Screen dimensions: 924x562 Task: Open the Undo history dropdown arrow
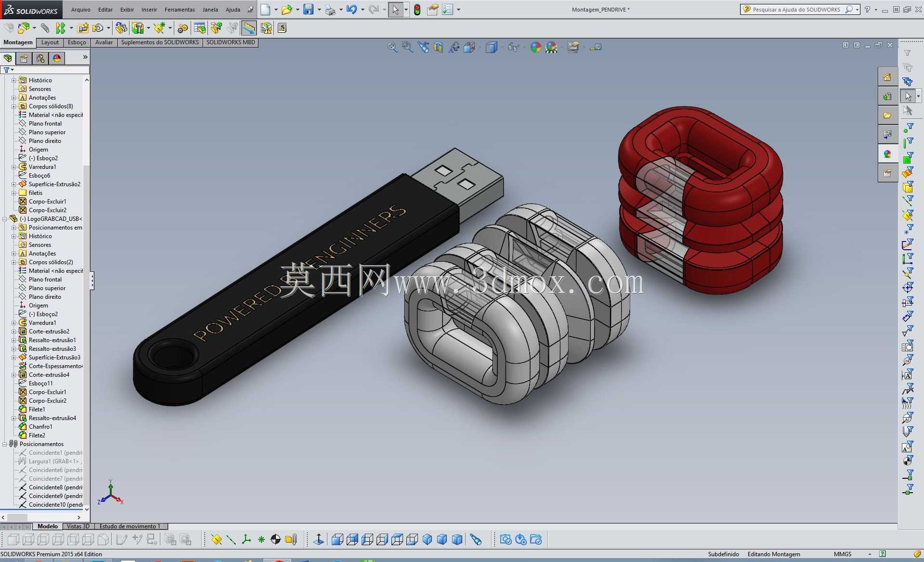tap(362, 10)
